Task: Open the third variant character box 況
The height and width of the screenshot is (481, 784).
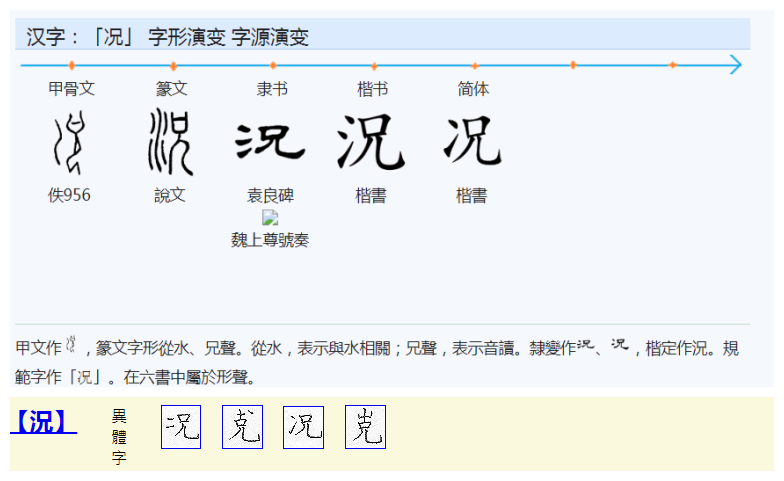Action: 304,427
